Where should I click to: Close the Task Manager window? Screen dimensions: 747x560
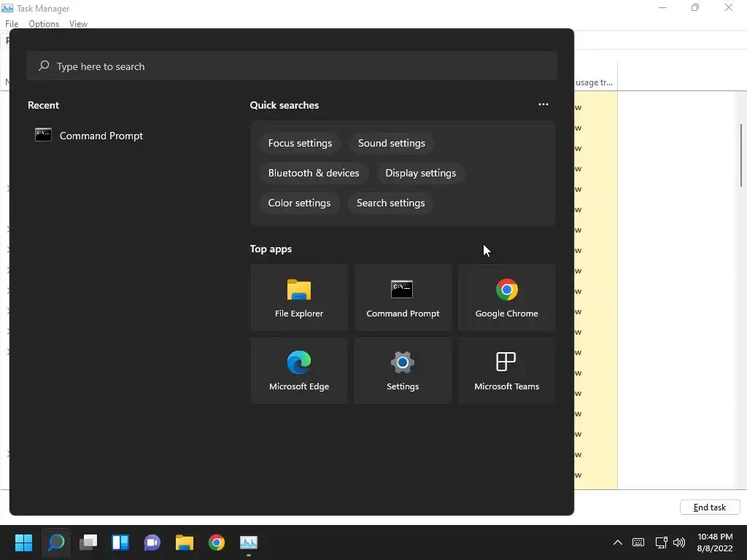pos(729,7)
